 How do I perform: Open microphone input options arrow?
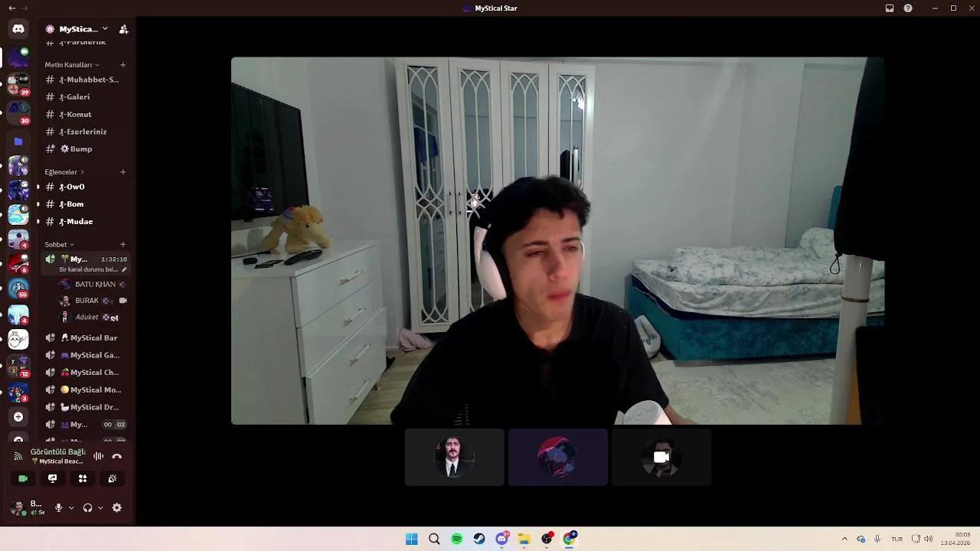[71, 507]
